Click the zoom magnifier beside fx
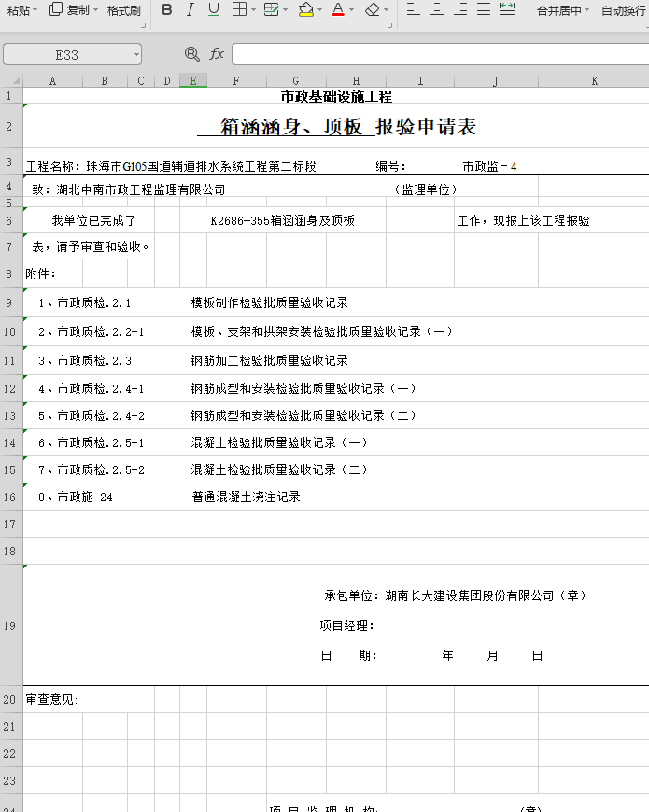 click(x=191, y=54)
